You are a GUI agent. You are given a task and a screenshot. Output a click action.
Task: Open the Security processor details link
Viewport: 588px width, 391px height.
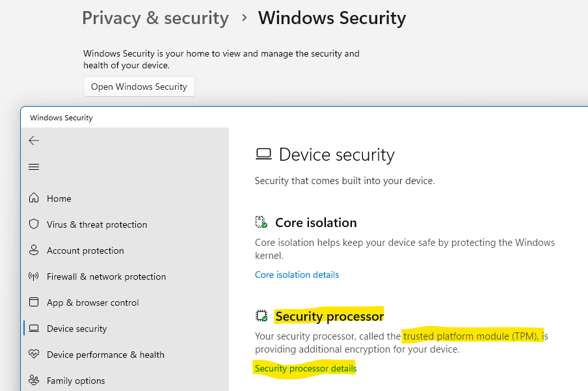coord(306,369)
